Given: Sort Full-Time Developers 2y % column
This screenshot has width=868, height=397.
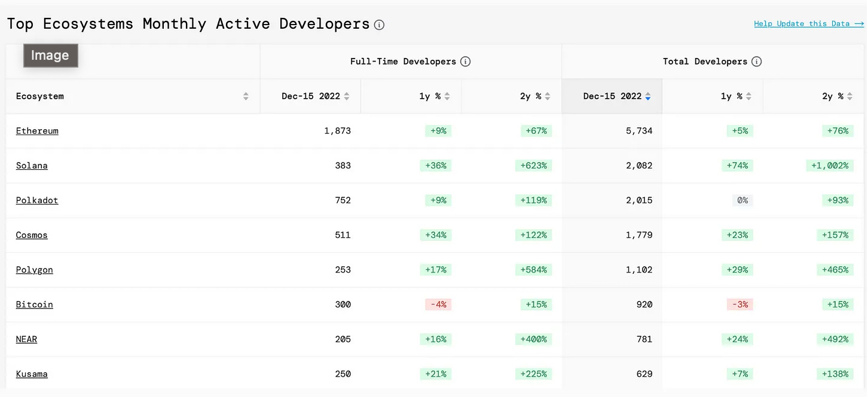Looking at the screenshot, I should click(548, 96).
